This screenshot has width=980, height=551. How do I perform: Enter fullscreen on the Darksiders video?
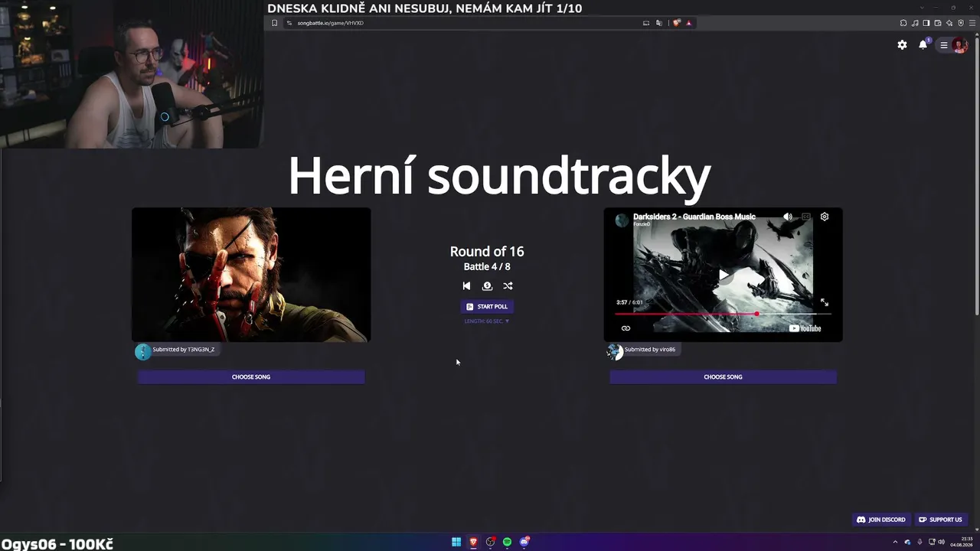[825, 302]
